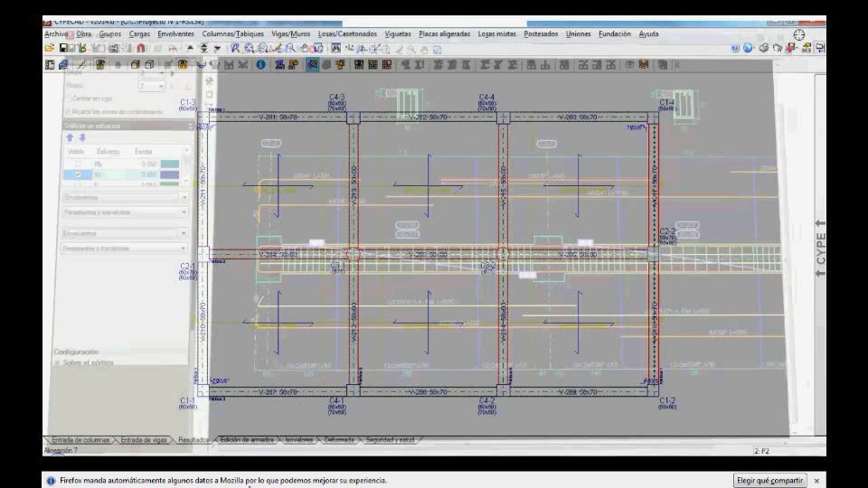
Task: Click the CYPE side panel handle
Action: (x=820, y=248)
